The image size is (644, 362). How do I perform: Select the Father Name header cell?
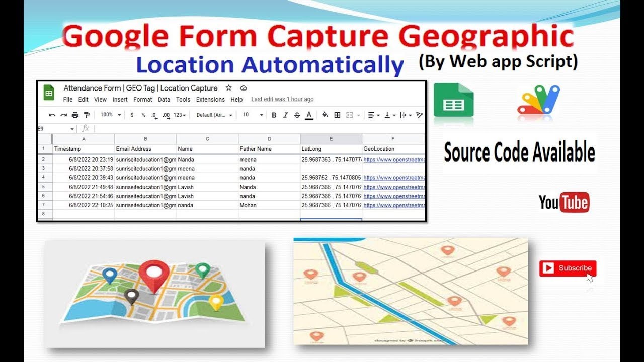(x=269, y=149)
